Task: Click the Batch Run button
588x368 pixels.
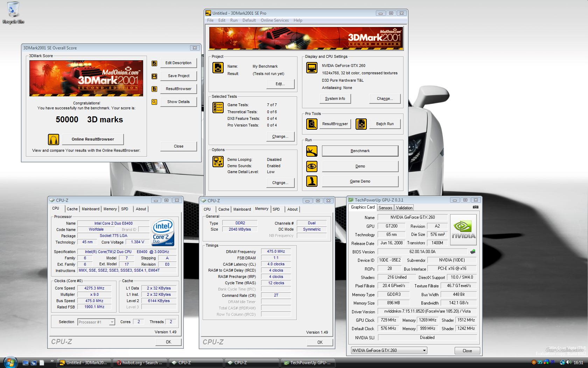Action: [x=385, y=124]
